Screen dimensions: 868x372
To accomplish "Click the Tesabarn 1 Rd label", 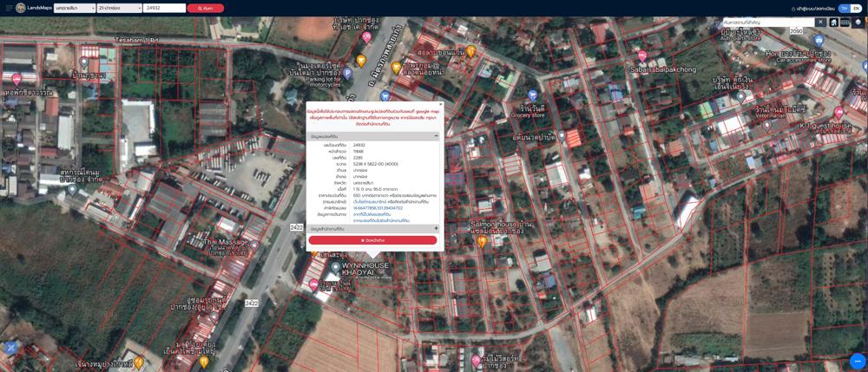I will pyautogui.click(x=136, y=40).
